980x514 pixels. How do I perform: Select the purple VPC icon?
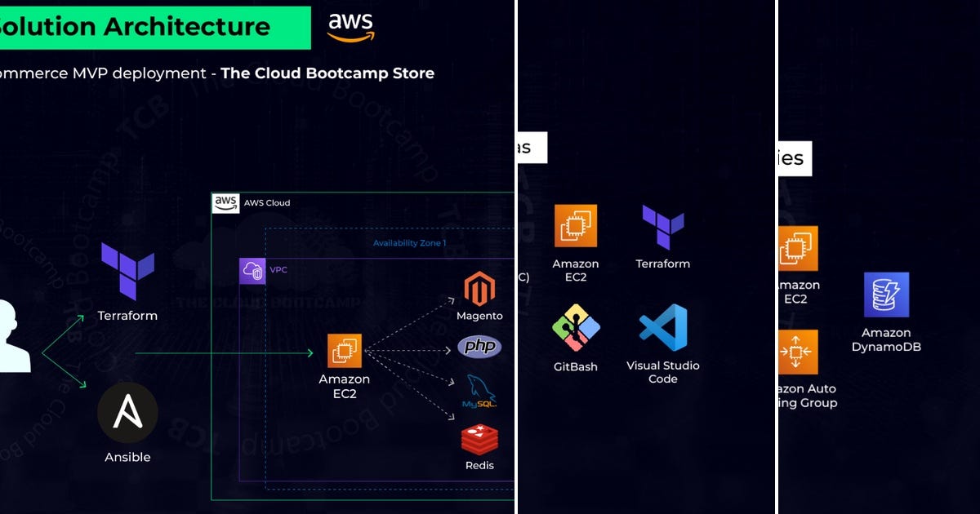[x=253, y=269]
